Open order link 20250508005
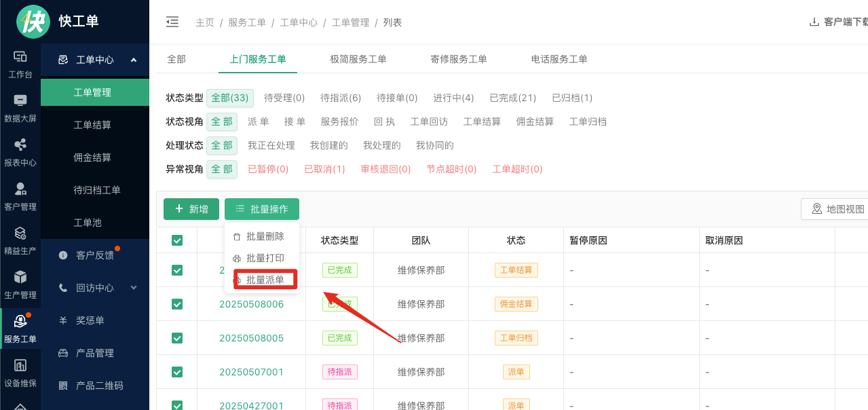The height and width of the screenshot is (410, 868). pyautogui.click(x=251, y=338)
